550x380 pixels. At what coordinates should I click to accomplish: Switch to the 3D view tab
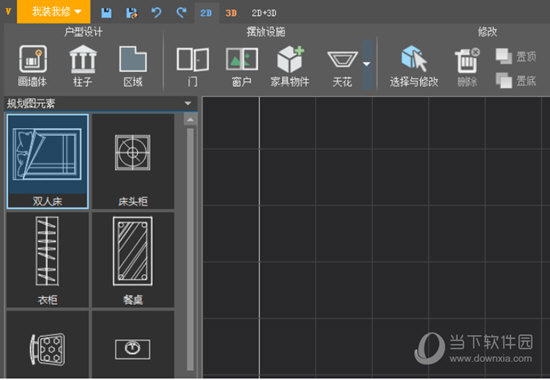click(x=231, y=13)
